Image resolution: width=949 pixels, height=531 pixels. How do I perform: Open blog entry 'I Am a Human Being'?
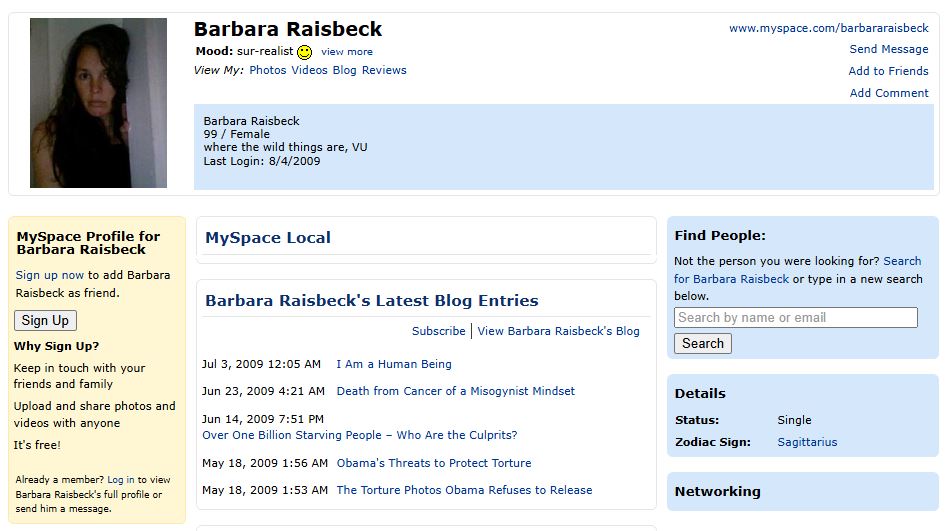394,364
